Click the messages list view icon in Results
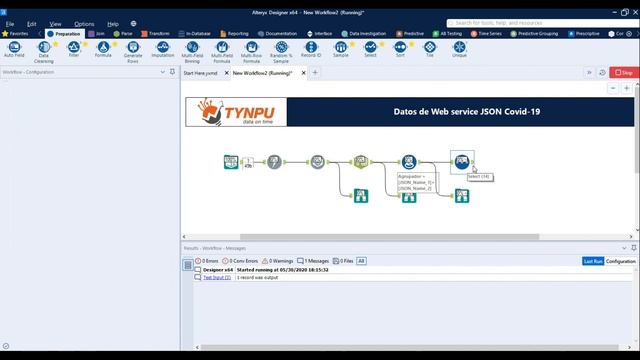The height and width of the screenshot is (360, 640). coord(188,265)
